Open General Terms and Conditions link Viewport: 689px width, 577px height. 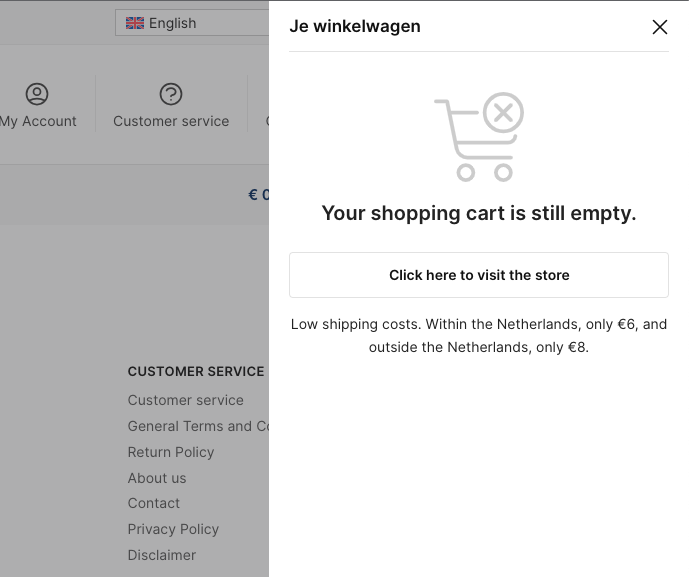(198, 426)
